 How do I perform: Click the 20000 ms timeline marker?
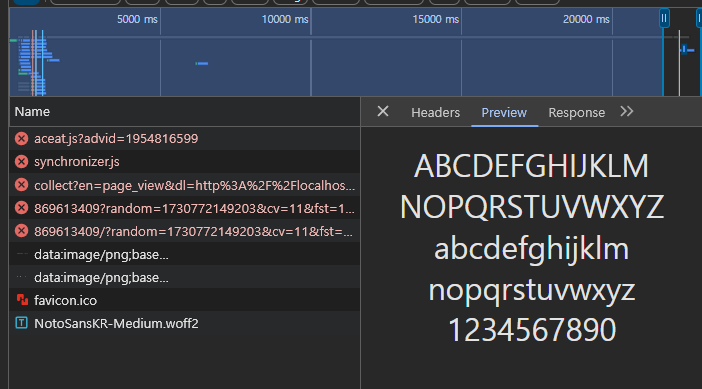click(586, 19)
